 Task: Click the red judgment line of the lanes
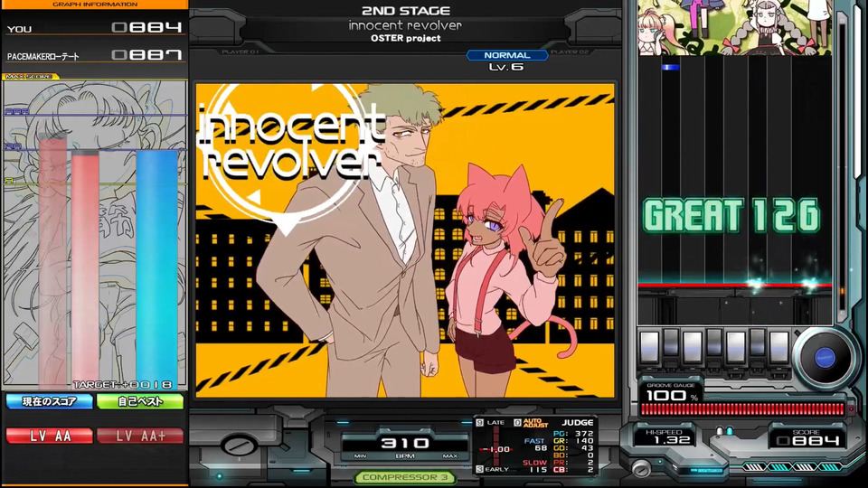(735, 285)
